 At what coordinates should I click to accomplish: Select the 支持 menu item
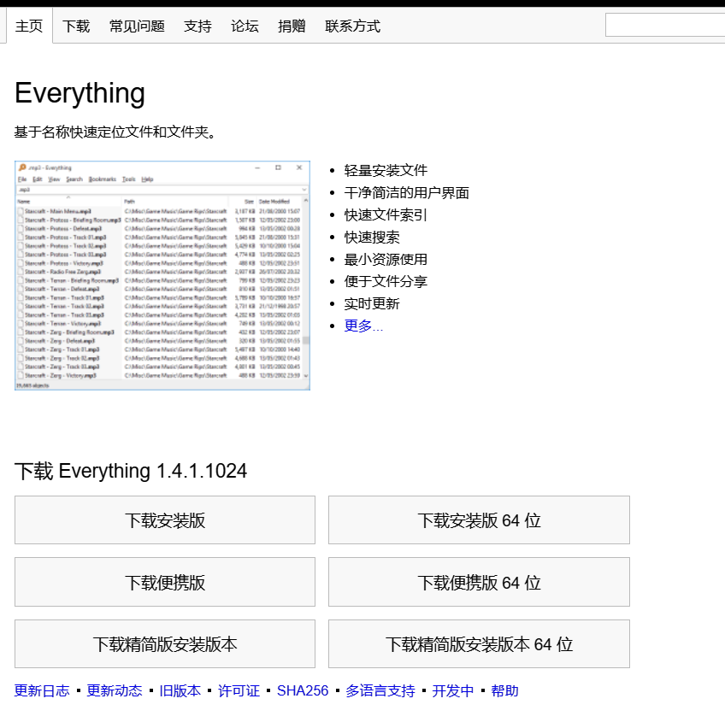[x=197, y=26]
